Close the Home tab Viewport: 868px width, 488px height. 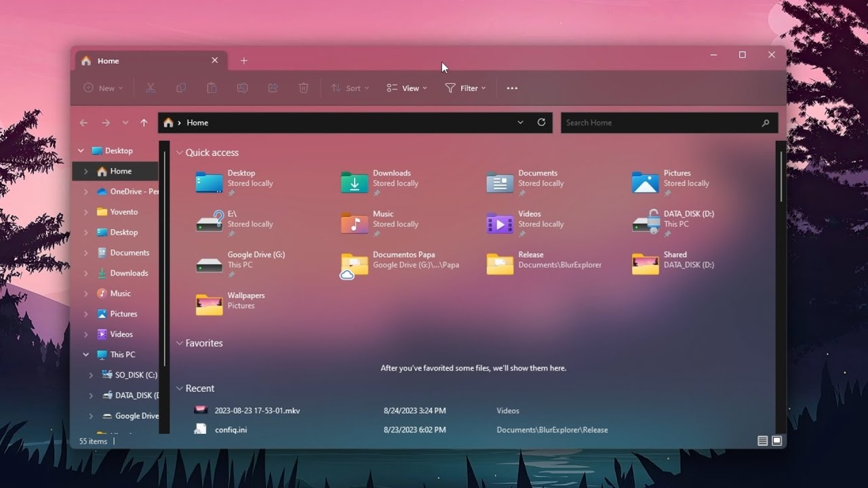pos(214,60)
